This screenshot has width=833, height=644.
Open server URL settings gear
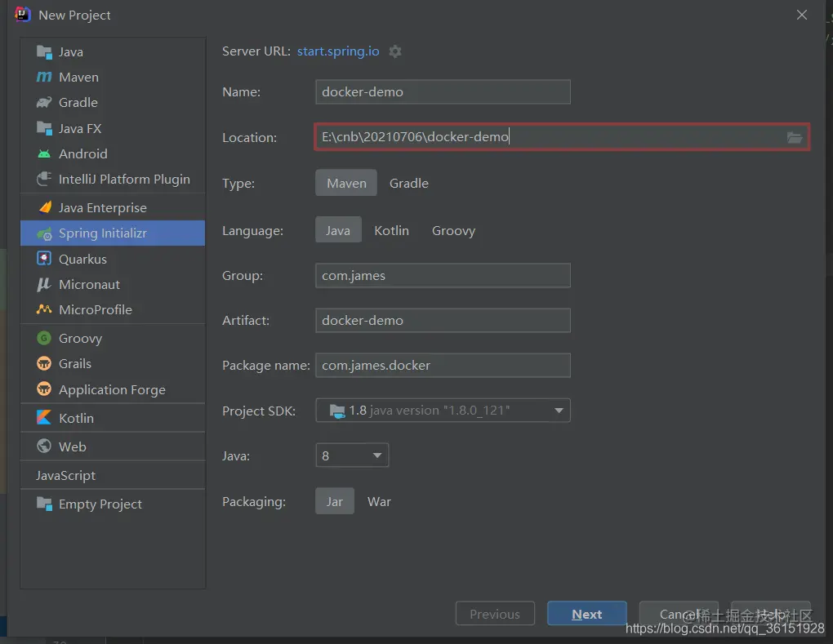[394, 51]
